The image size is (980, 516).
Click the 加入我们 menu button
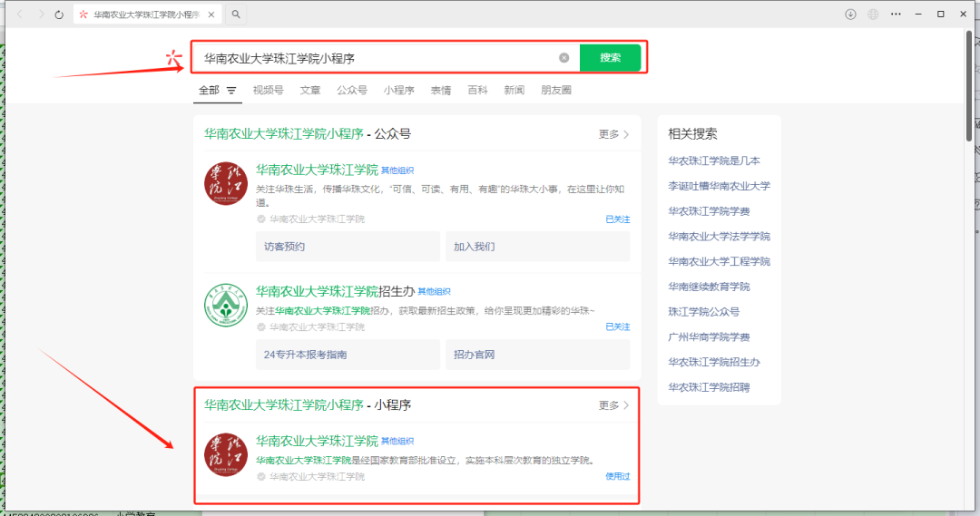537,247
